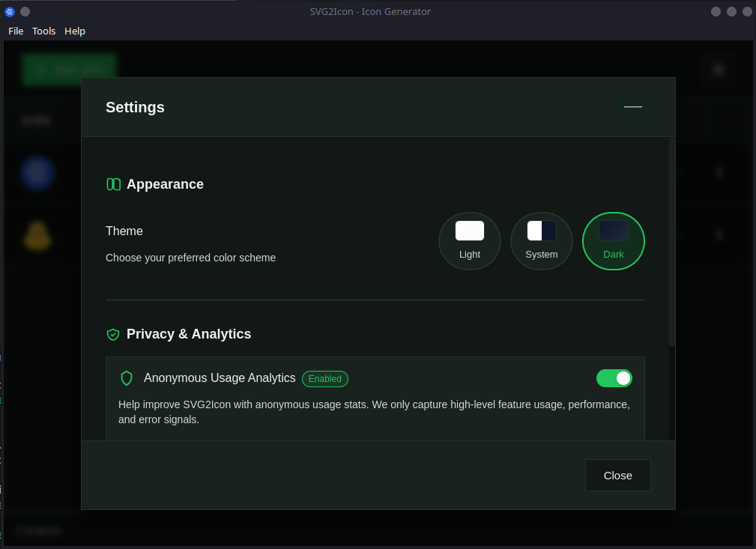Image resolution: width=756 pixels, height=549 pixels.
Task: Click the System theme half-light half-dark swatch
Action: point(541,231)
